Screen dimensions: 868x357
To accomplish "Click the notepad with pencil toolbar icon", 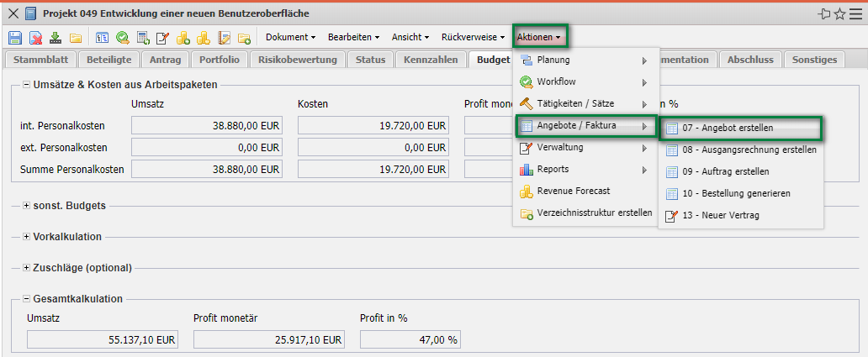I will [x=224, y=38].
